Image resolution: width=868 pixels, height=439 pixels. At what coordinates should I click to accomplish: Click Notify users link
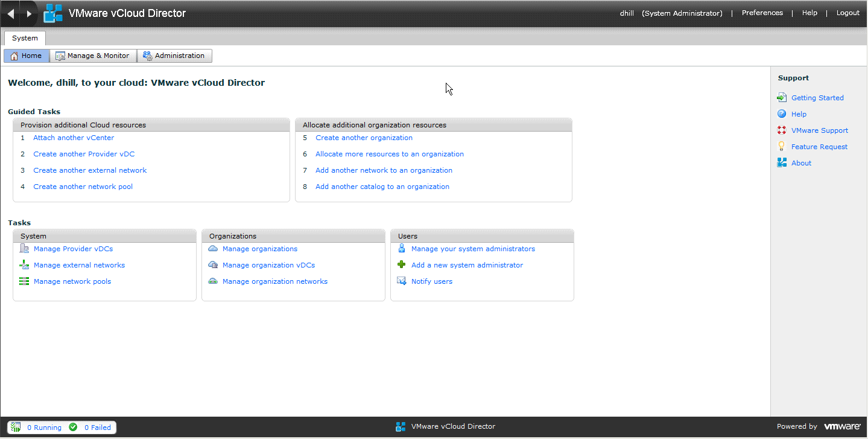tap(432, 281)
